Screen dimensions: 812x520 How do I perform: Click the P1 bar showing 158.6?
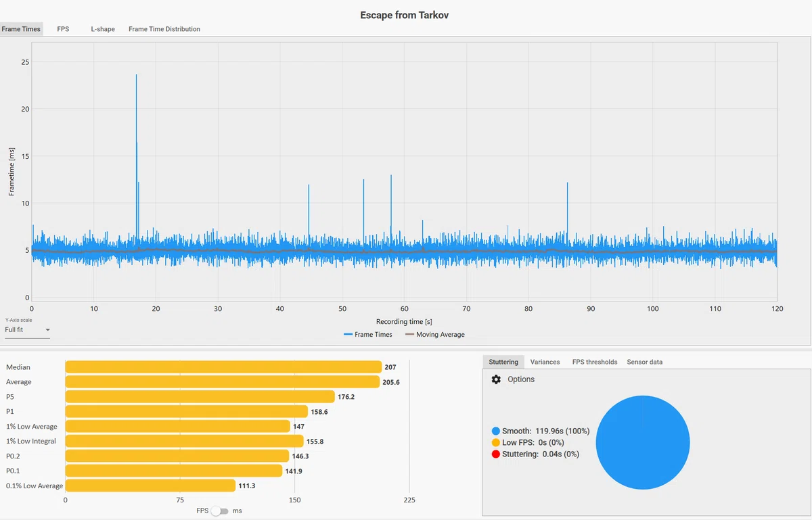click(x=187, y=412)
